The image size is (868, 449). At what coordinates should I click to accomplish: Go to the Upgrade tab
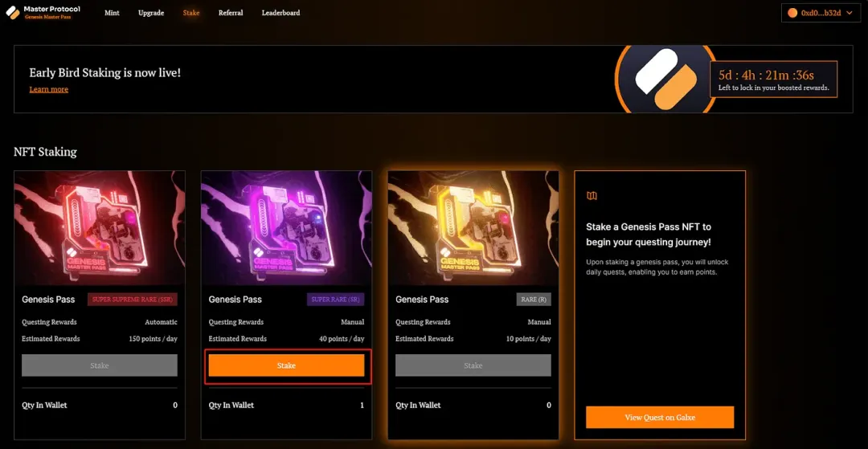(151, 13)
